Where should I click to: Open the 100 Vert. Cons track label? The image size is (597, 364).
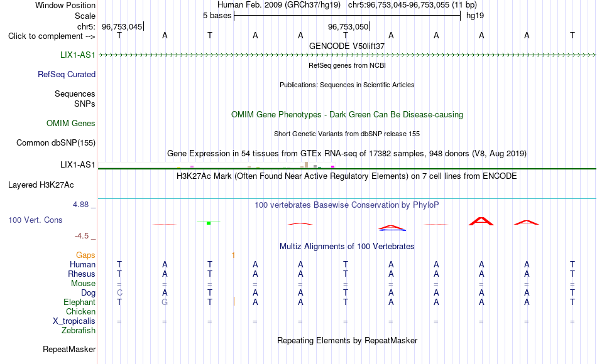point(35,220)
